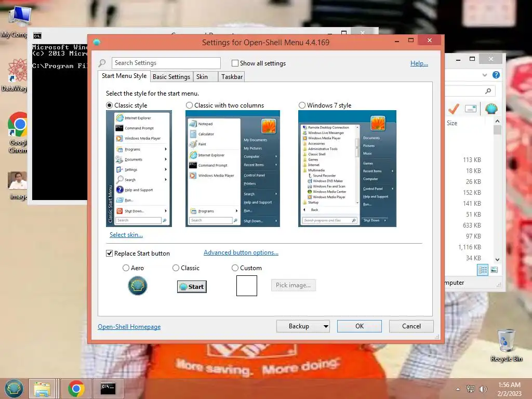This screenshot has width=532, height=399.
Task: Choose the Custom start button radio
Action: pyautogui.click(x=235, y=268)
